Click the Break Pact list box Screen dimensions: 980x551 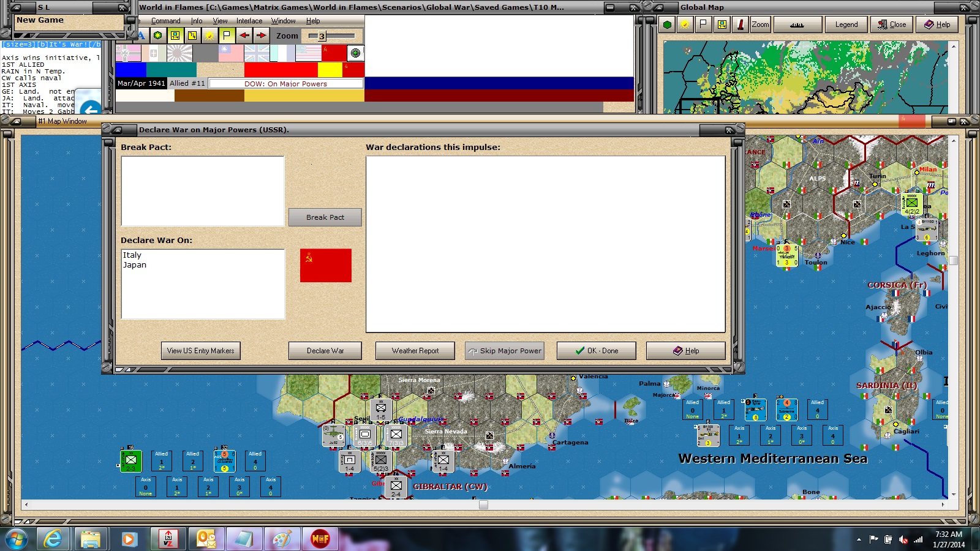[203, 191]
